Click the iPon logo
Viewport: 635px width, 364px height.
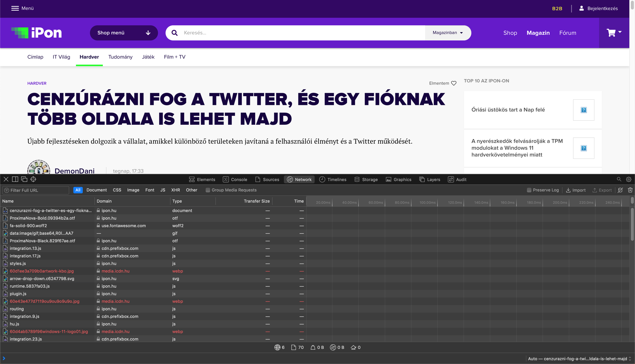(x=37, y=33)
